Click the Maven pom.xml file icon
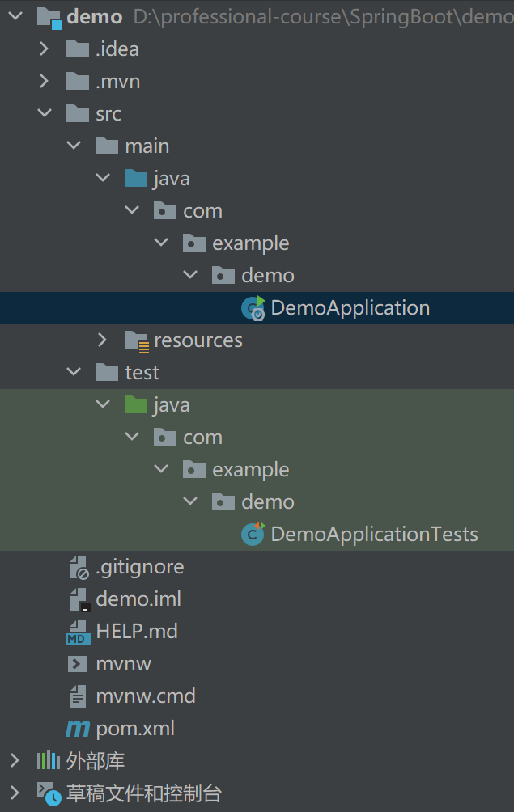This screenshot has height=812, width=514. click(x=78, y=729)
